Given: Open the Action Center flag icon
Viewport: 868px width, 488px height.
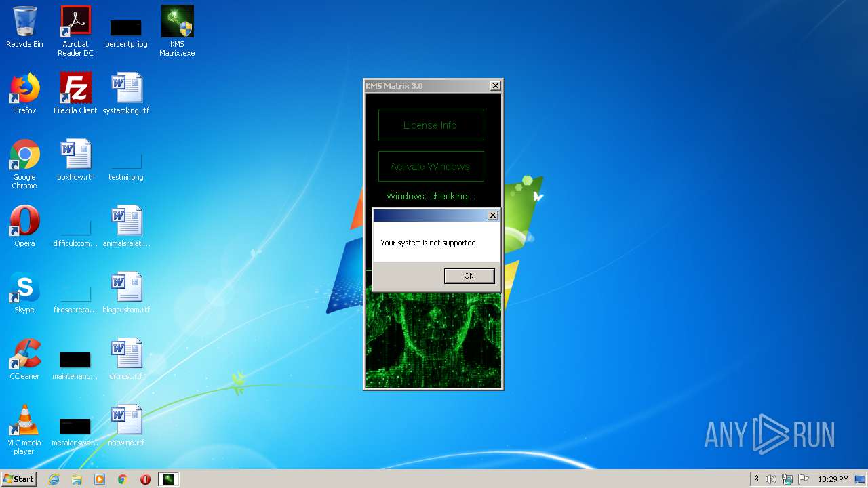Looking at the screenshot, I should coord(804,479).
